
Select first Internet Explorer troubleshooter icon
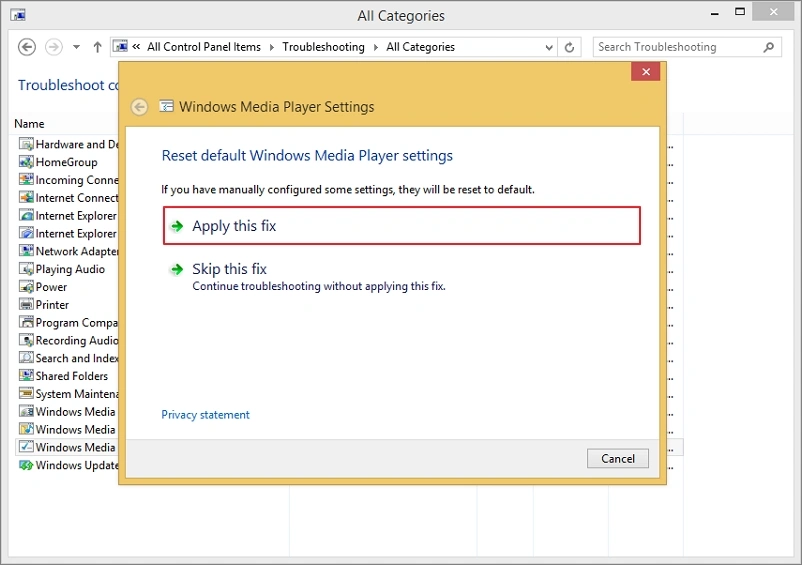point(26,215)
